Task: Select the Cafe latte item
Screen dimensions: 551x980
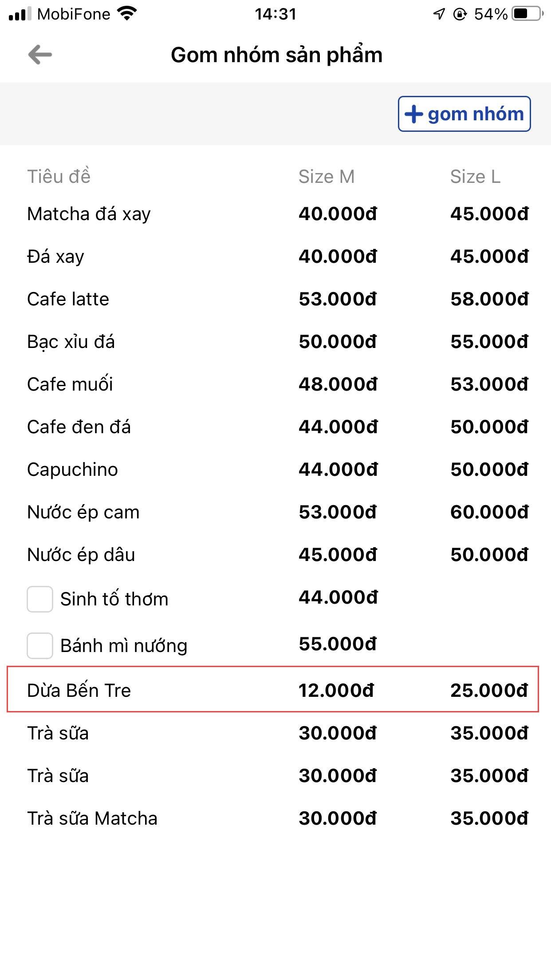Action: pos(68,299)
